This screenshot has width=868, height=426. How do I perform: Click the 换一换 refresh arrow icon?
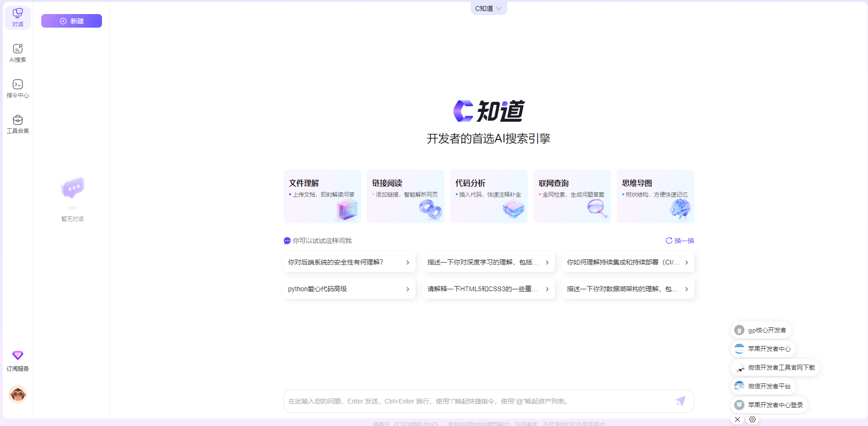pos(669,241)
